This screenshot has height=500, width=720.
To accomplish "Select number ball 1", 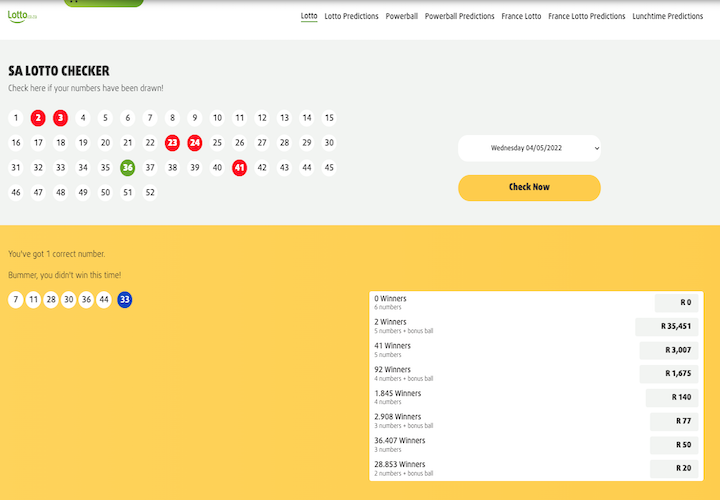I will [x=16, y=118].
